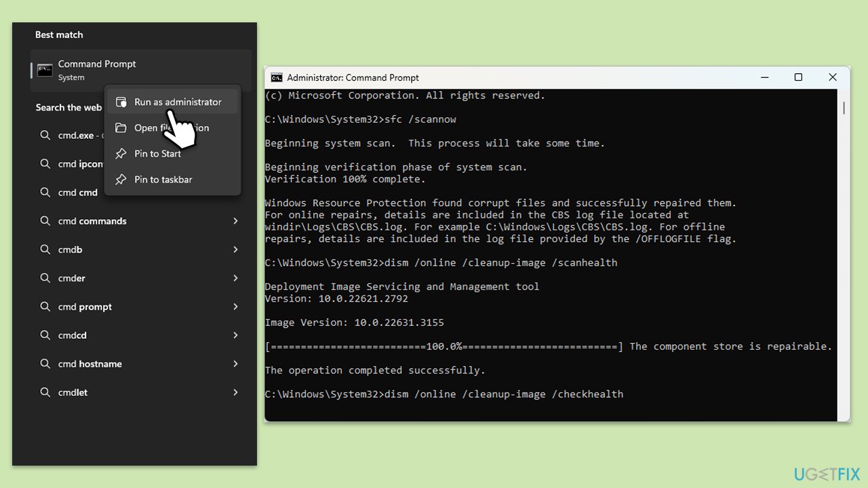868x488 pixels.
Task: Click the search icon beside cmd commands
Action: coord(45,221)
